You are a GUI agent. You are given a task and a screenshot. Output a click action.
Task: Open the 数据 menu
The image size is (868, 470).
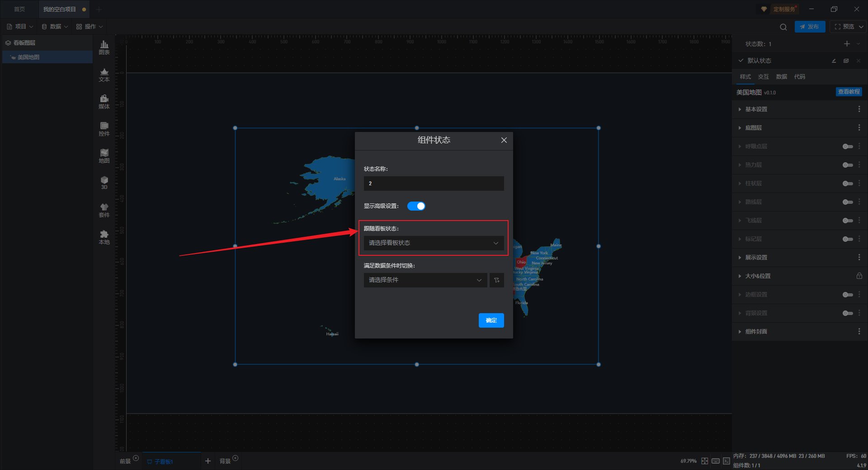pyautogui.click(x=55, y=27)
